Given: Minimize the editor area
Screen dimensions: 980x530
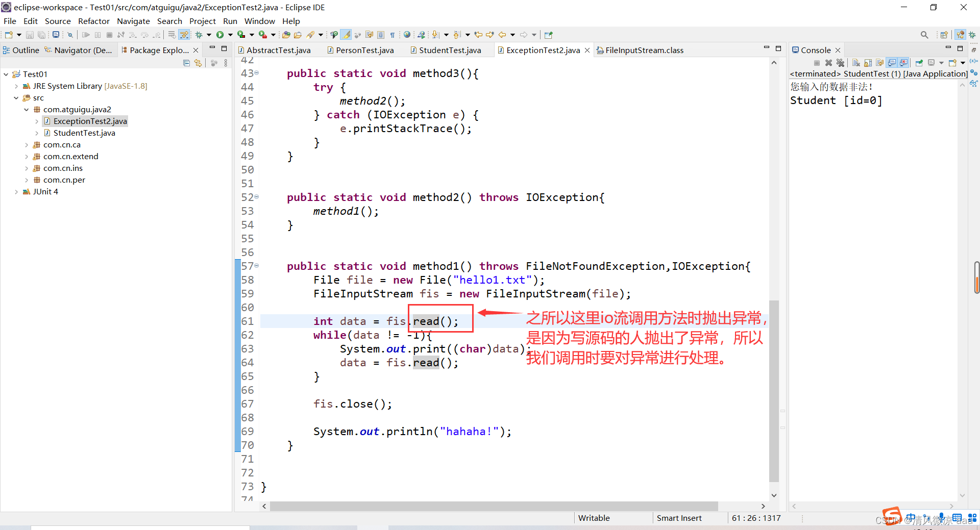Looking at the screenshot, I should [766, 47].
